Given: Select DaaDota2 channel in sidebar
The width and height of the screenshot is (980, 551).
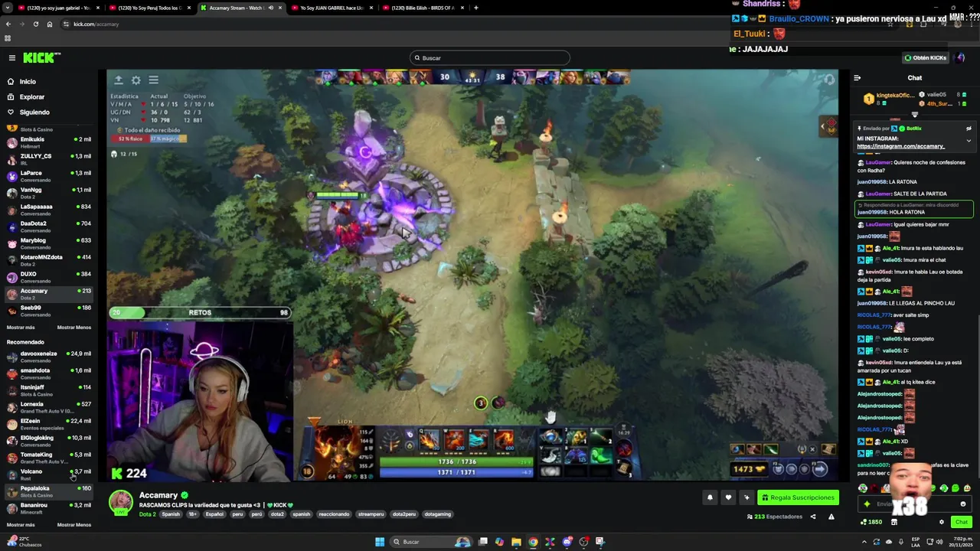Looking at the screenshot, I should pos(49,227).
